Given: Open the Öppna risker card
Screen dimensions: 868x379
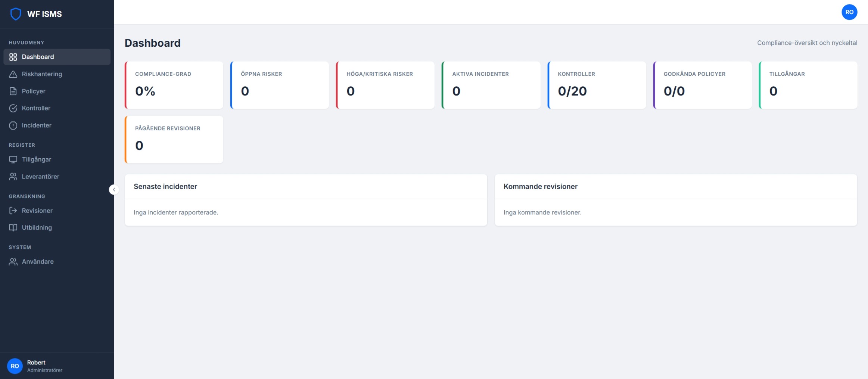Looking at the screenshot, I should (x=280, y=85).
